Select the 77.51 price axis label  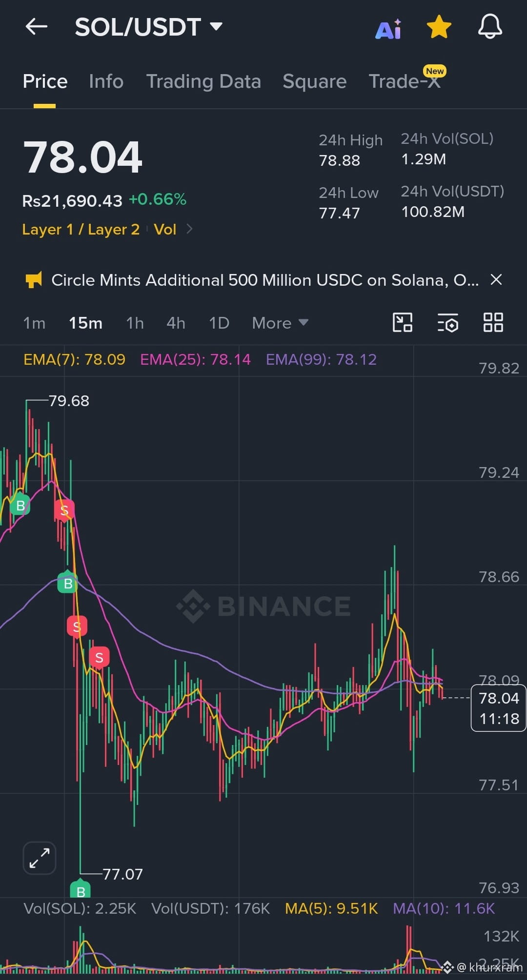499,785
